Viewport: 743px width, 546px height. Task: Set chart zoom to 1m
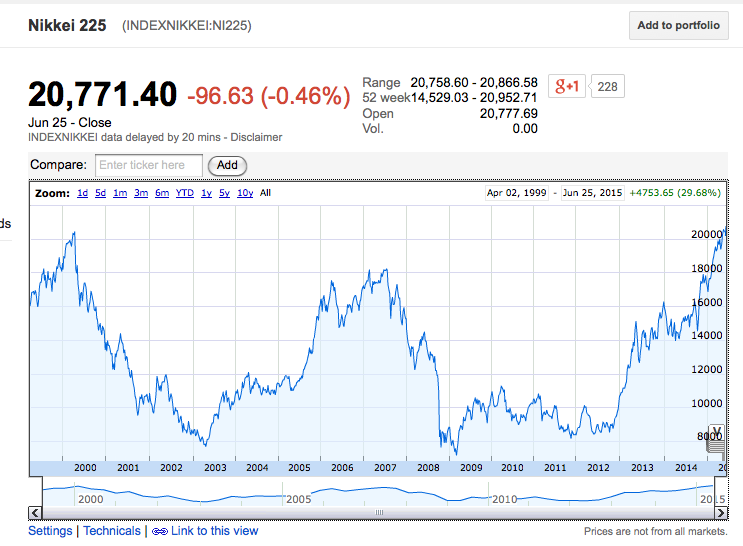(120, 193)
